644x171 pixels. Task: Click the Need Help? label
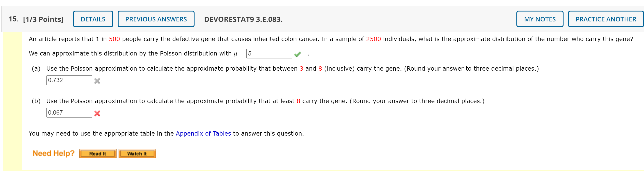53,153
